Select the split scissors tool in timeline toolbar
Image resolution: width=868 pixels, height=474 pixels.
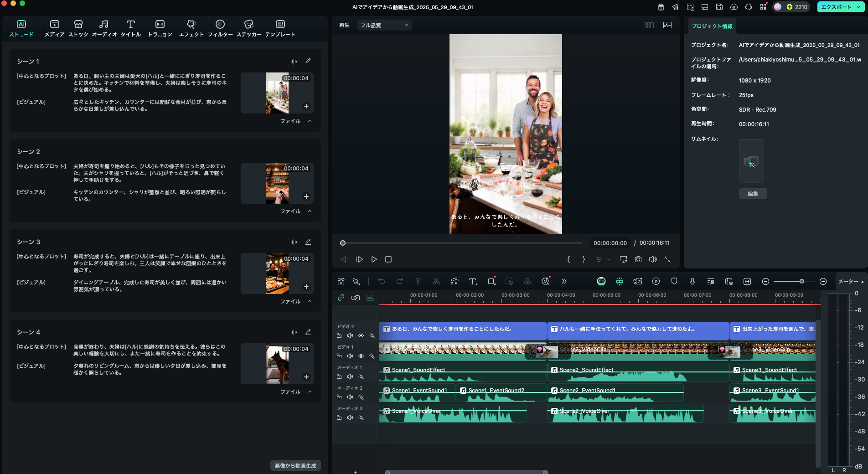tap(436, 281)
